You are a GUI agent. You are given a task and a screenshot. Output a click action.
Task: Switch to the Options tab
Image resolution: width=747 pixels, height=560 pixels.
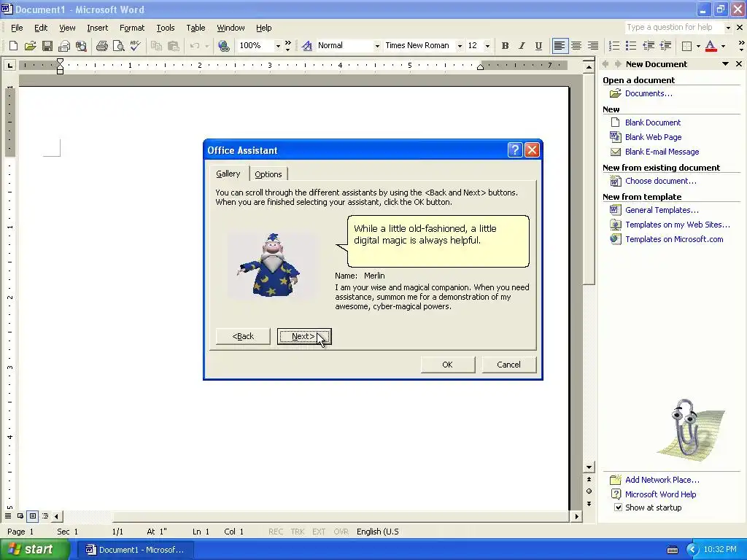[x=268, y=174]
